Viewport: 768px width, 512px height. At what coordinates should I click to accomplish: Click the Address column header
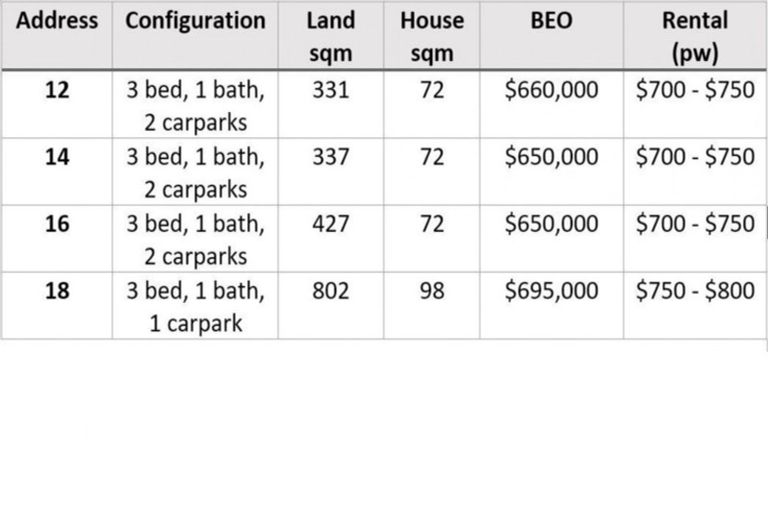57,21
